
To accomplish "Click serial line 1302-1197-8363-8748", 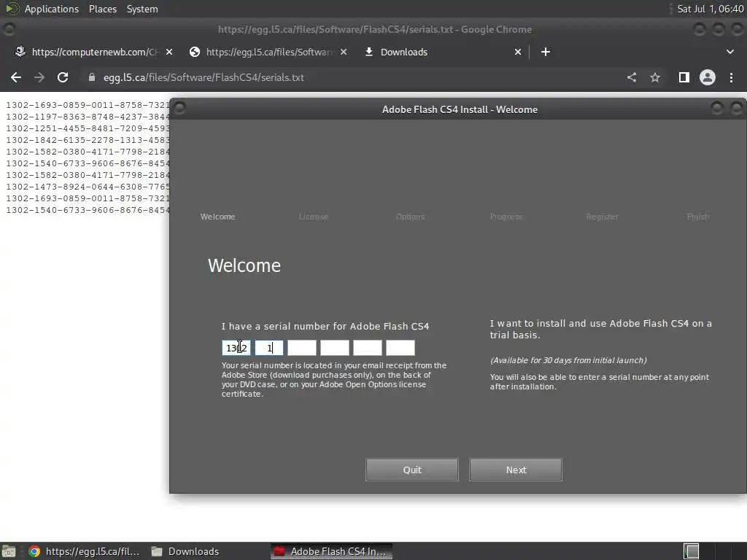I will click(x=88, y=117).
